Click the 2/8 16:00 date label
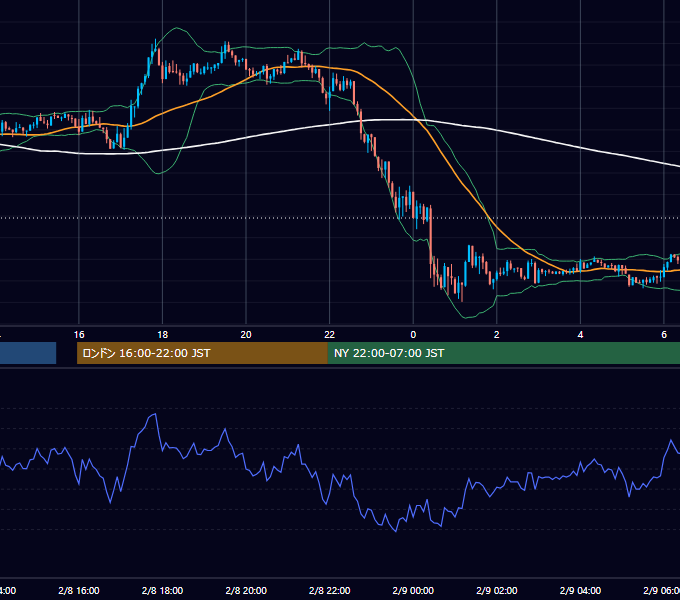The width and height of the screenshot is (680, 600). pyautogui.click(x=79, y=591)
